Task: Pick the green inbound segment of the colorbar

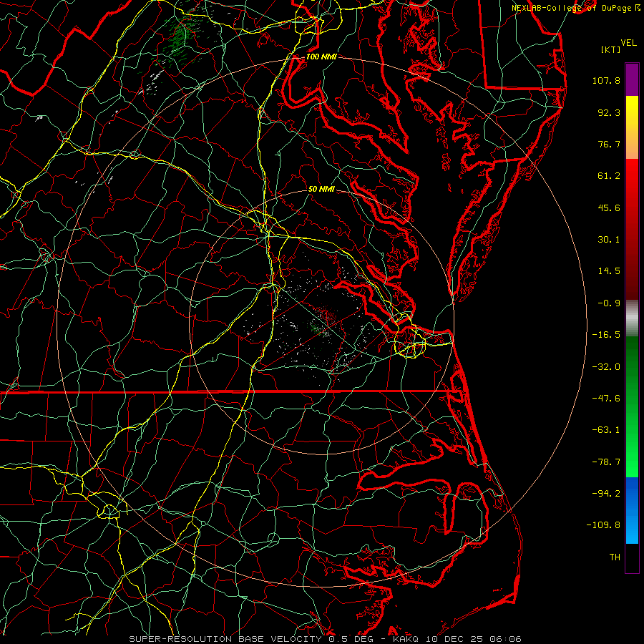Action: click(632, 406)
